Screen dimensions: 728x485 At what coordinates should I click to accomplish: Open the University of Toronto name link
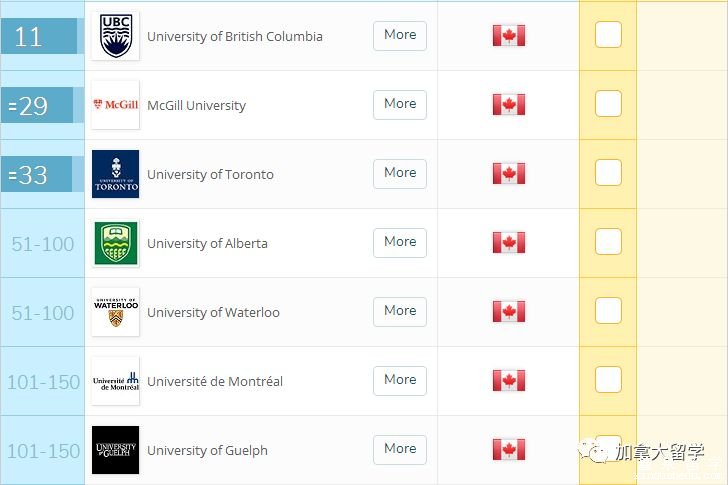(x=210, y=175)
